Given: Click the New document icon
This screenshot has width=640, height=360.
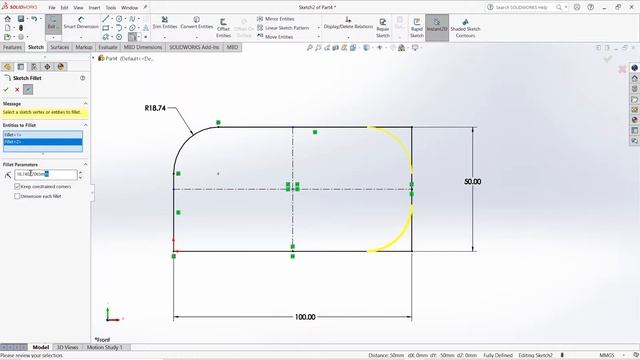Looking at the screenshot, I should point(7,28).
